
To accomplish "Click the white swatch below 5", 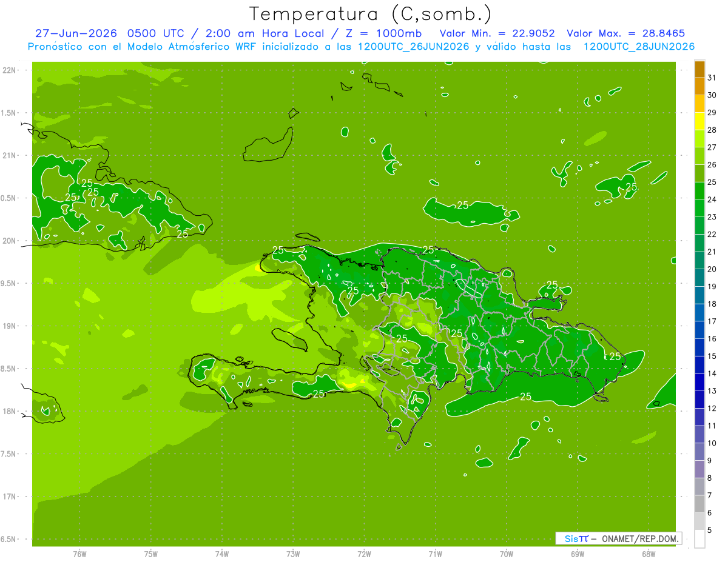I will (699, 539).
